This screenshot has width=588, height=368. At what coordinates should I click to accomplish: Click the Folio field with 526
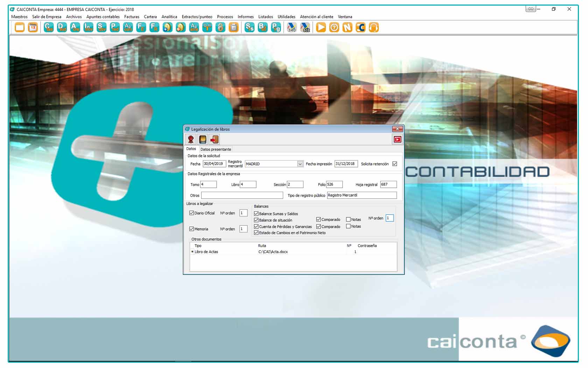pos(334,184)
